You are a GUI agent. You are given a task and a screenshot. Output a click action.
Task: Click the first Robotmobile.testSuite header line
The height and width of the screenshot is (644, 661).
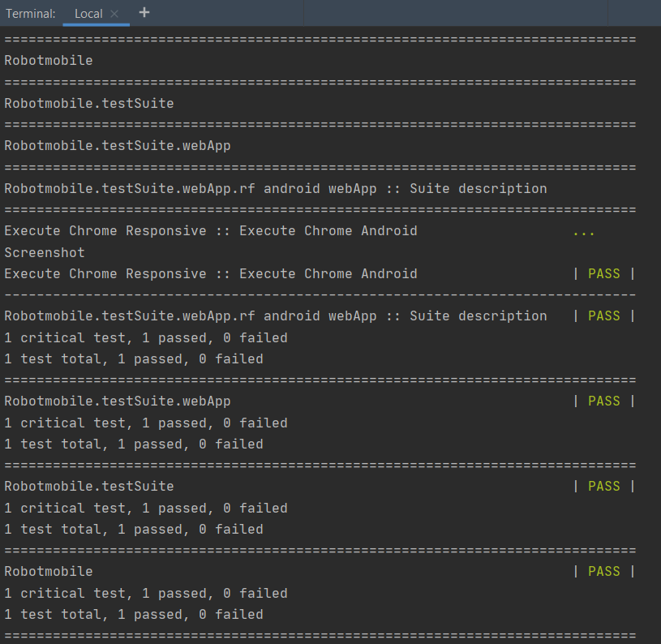89,104
